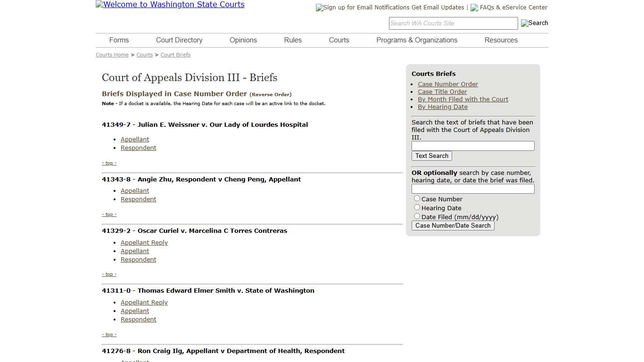Open the Appellant Reply brief for case 41329-2
Viewport: 644px width, 362px height.
click(x=144, y=242)
